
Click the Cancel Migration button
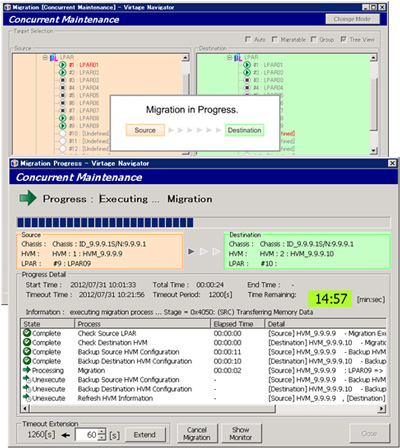click(197, 433)
